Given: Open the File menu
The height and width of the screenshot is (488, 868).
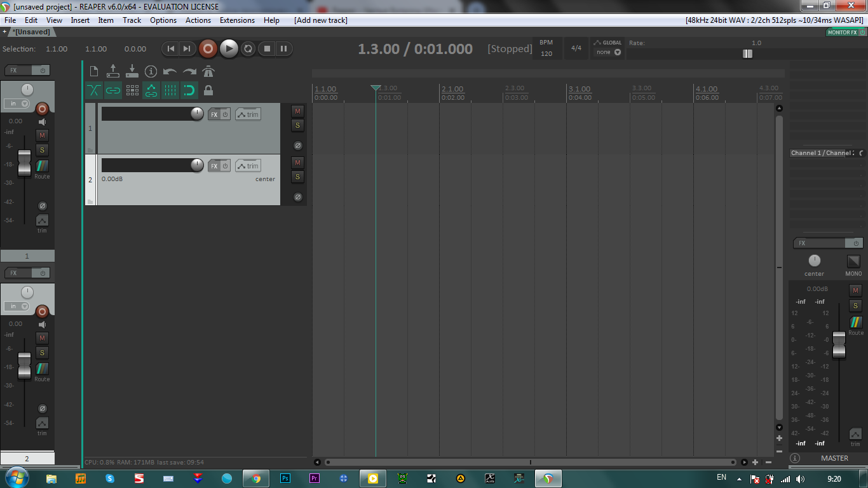Looking at the screenshot, I should click(x=10, y=20).
